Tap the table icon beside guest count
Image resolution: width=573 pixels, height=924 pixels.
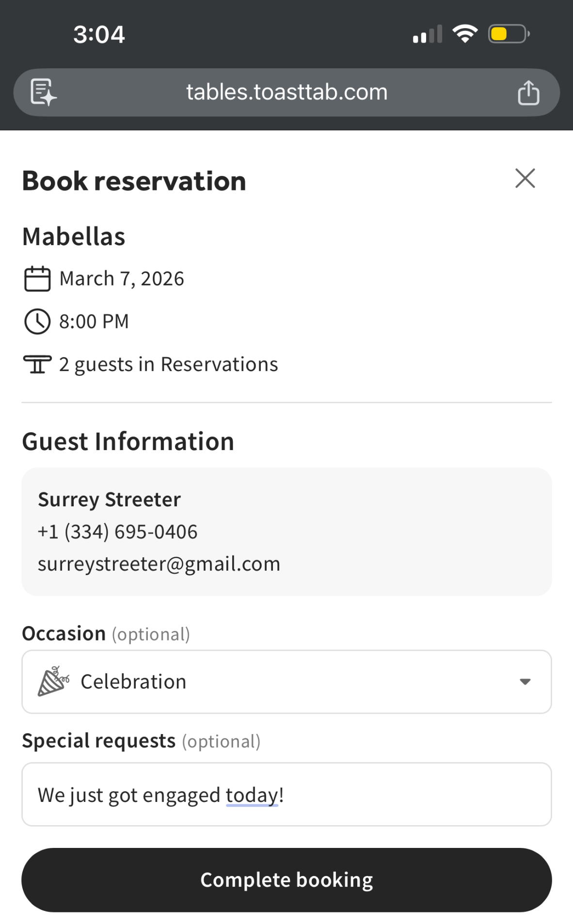coord(37,364)
